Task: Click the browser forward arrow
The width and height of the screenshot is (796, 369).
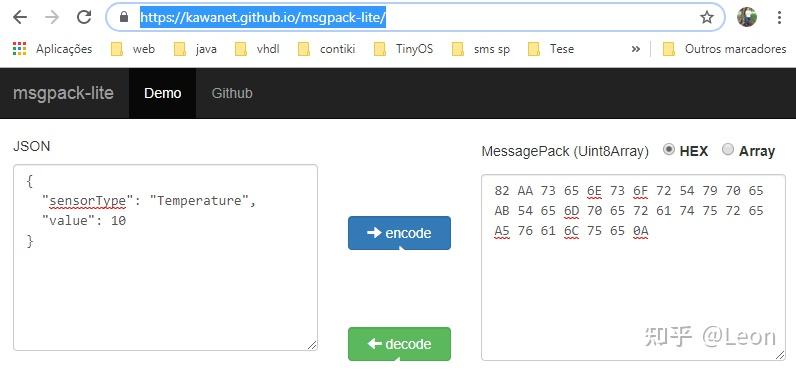Action: coord(52,17)
